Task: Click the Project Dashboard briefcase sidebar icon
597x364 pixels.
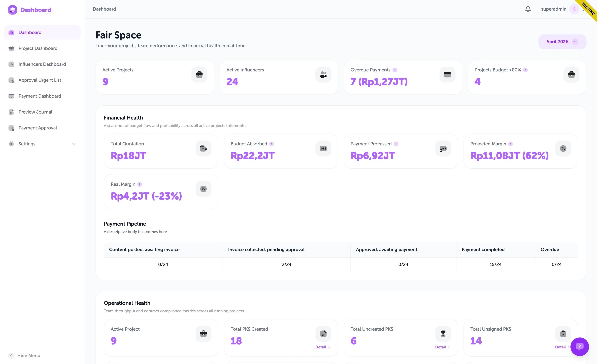Action: coord(11,48)
